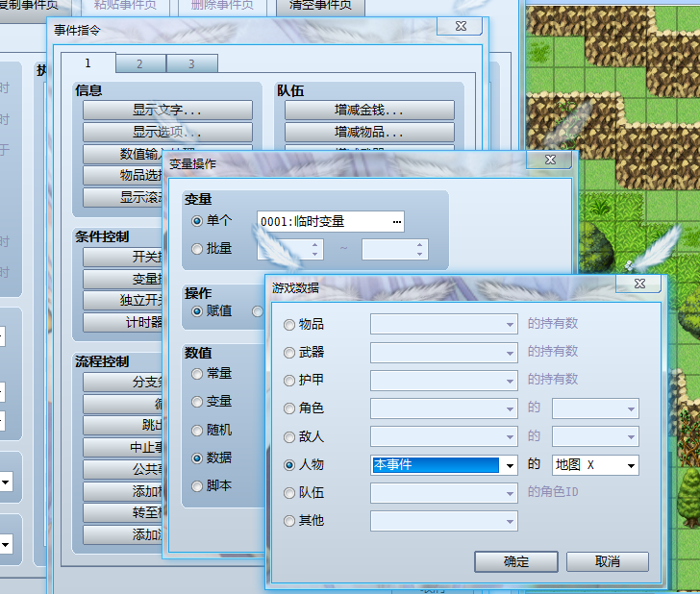Click the 显示文字... button
700x594 pixels.
(x=167, y=110)
